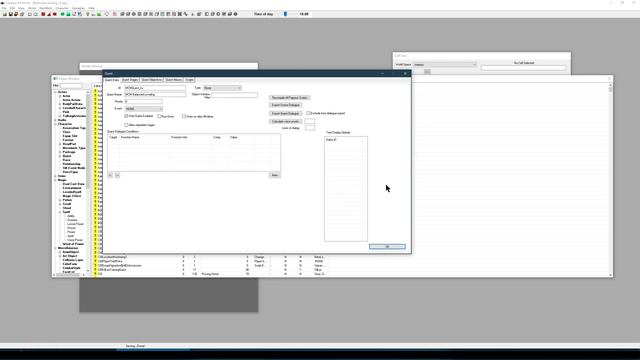This screenshot has width=640, height=360.
Task: Click New under Quest Dialogue Conditions
Action: 275,175
